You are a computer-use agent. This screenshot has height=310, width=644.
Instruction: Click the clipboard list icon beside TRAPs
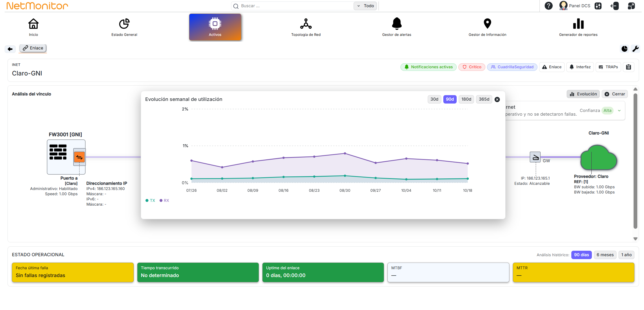click(629, 67)
